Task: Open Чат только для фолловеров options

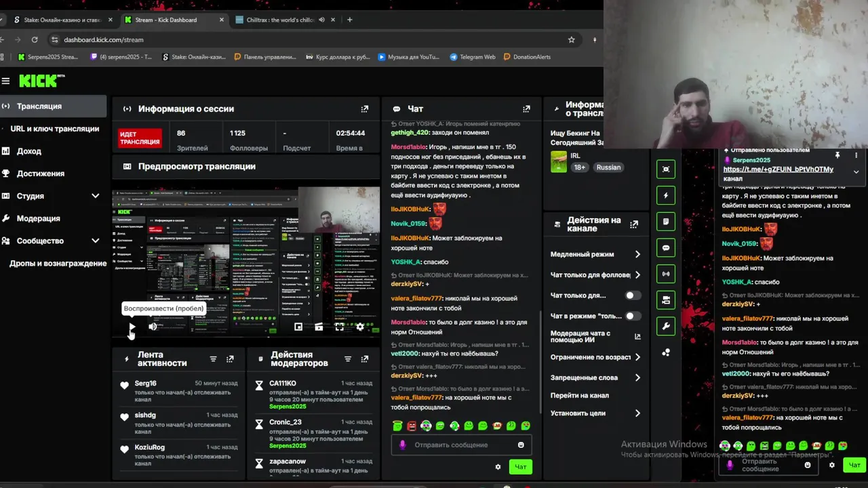Action: pos(595,275)
